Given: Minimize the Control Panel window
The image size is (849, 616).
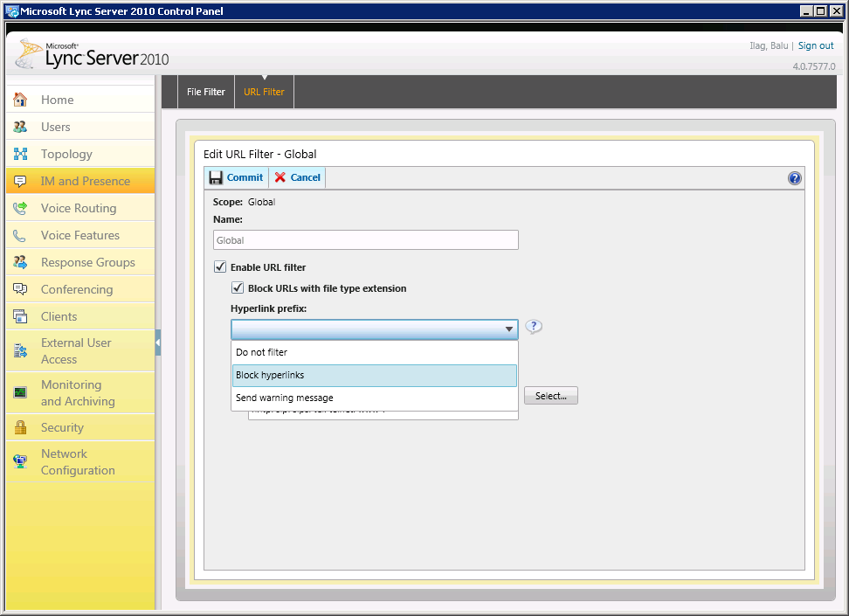Looking at the screenshot, I should coord(807,10).
